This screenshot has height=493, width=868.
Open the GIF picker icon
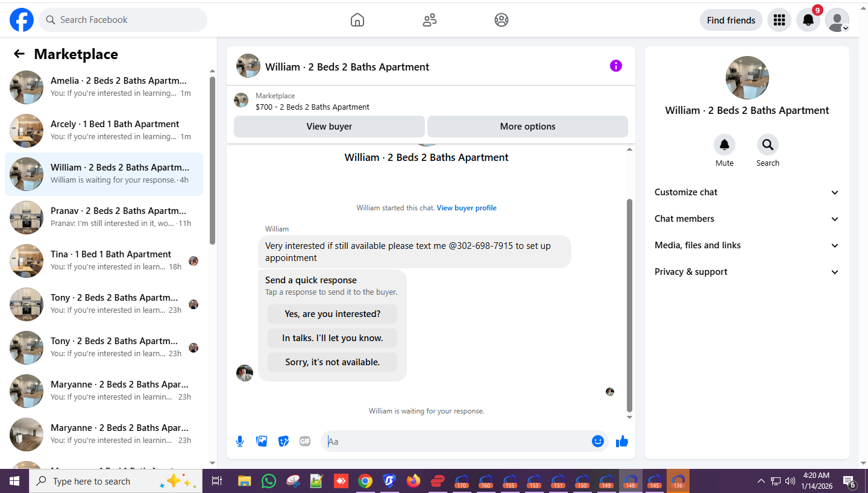[x=305, y=441]
